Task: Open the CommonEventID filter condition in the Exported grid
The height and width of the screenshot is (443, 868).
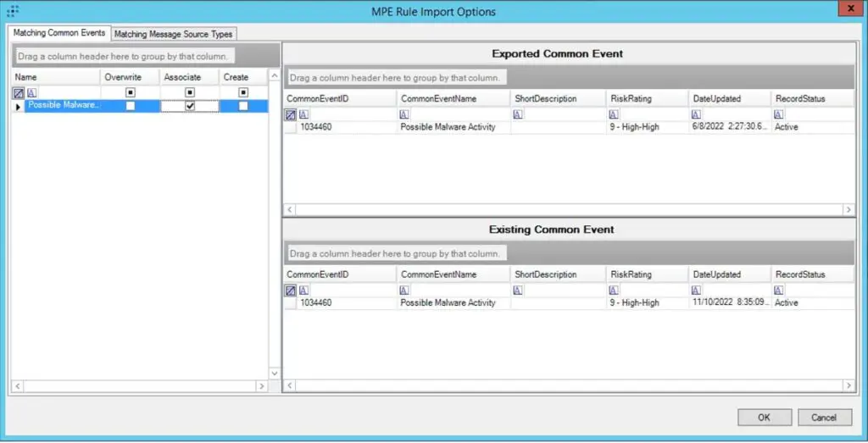Action: point(303,114)
